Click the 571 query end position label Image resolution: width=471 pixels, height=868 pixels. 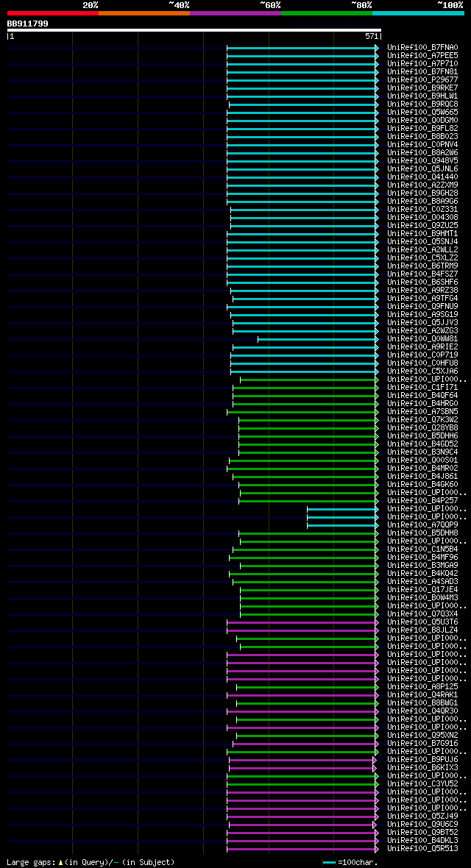[371, 36]
